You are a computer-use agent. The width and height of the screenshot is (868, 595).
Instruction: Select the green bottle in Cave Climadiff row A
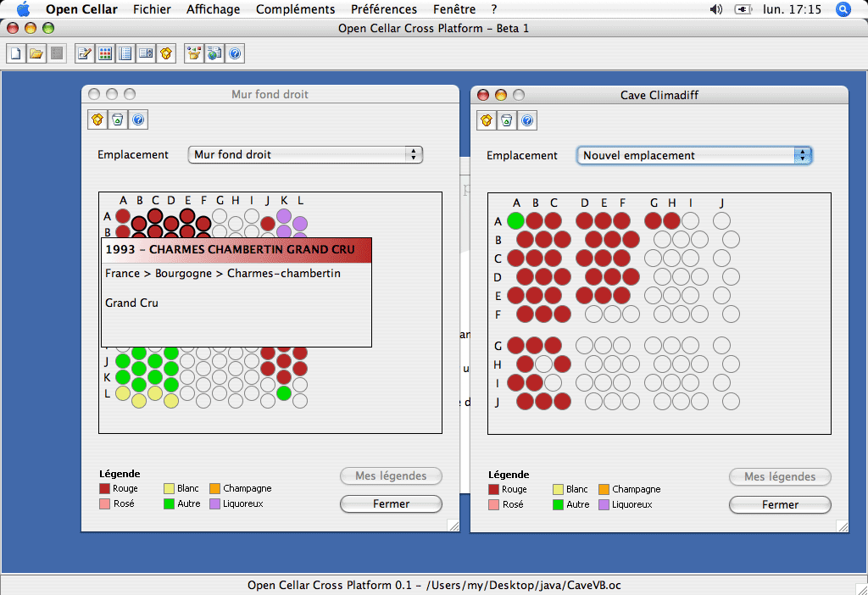516,221
